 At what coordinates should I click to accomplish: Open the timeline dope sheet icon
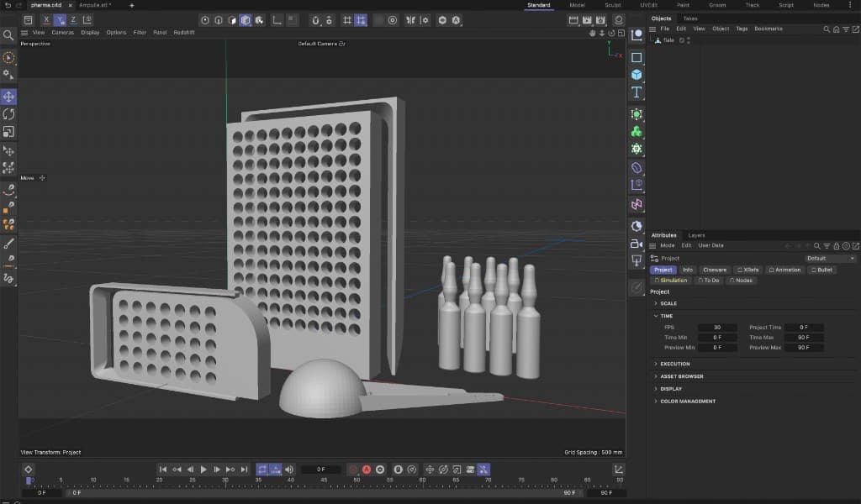[619, 470]
